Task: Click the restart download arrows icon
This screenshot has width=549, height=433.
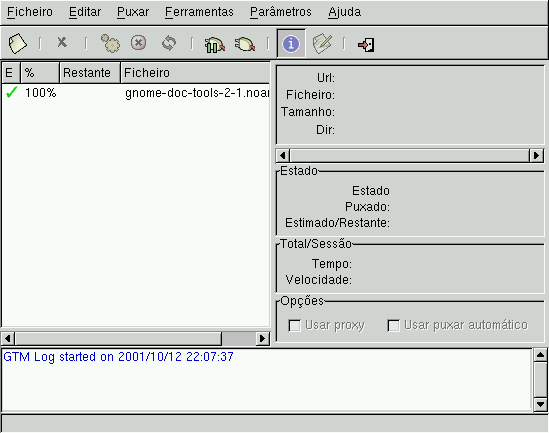Action: tap(169, 43)
